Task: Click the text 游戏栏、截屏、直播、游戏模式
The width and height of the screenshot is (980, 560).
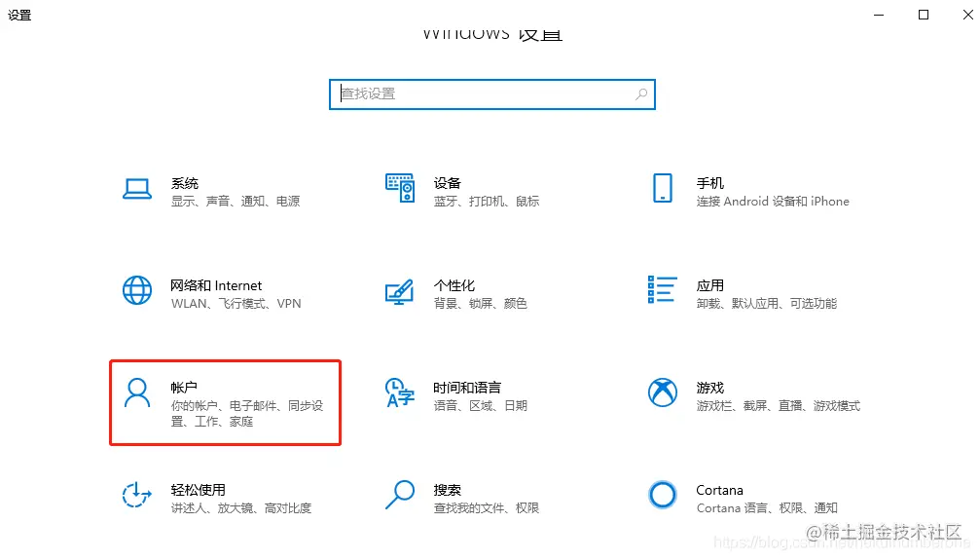Action: (x=779, y=406)
